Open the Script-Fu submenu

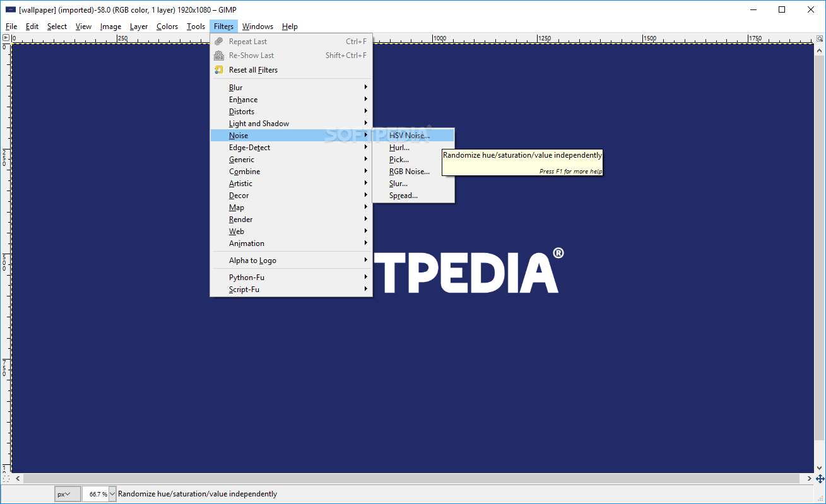pos(292,290)
